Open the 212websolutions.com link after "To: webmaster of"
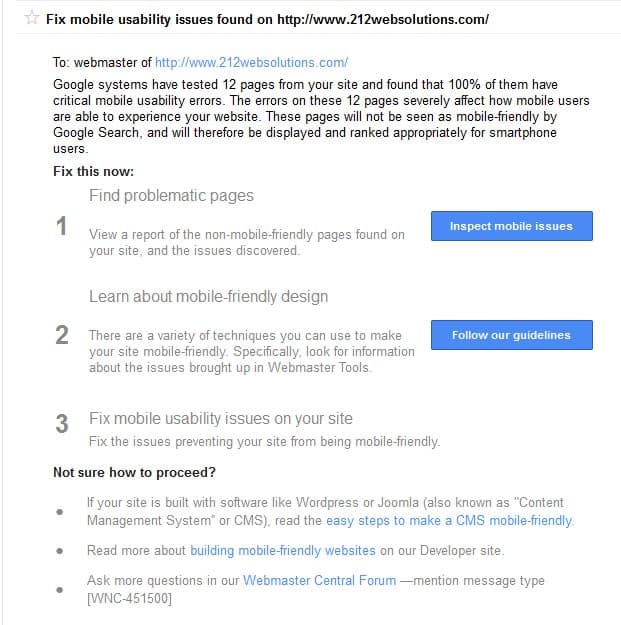The height and width of the screenshot is (625, 621). 251,63
